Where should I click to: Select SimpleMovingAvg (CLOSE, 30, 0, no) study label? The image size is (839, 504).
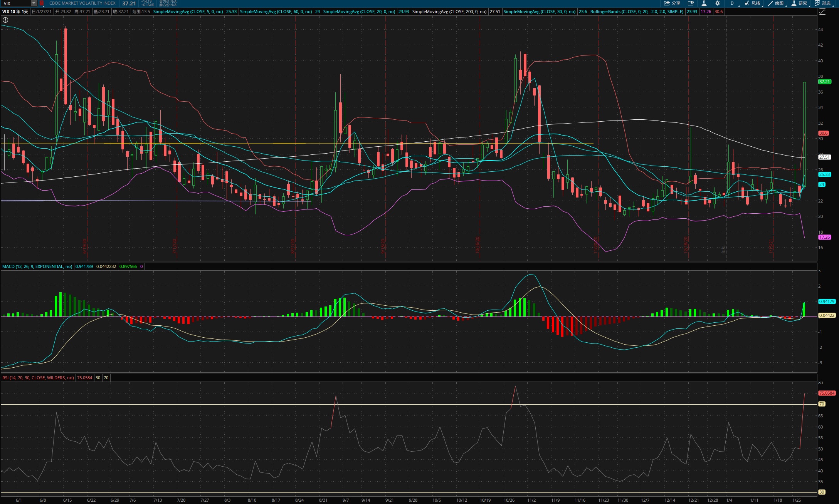[x=540, y=12]
